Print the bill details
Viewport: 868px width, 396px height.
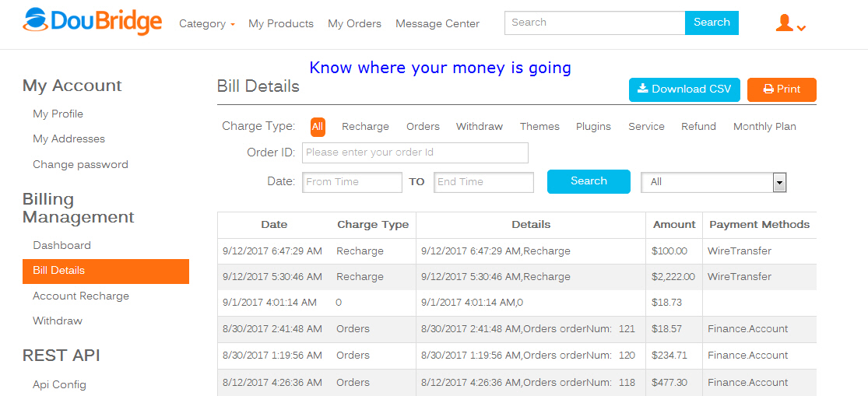click(x=782, y=89)
